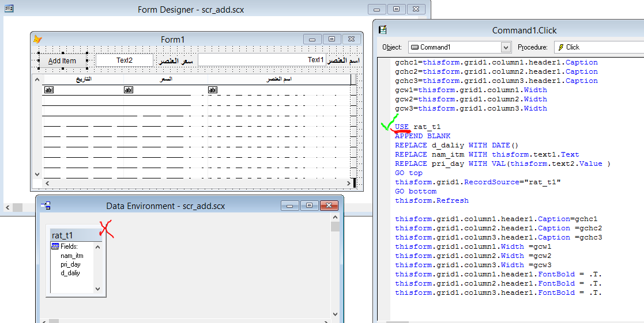Image resolution: width=644 pixels, height=323 pixels.
Task: Click the rat_t1 table title bar
Action: point(76,235)
